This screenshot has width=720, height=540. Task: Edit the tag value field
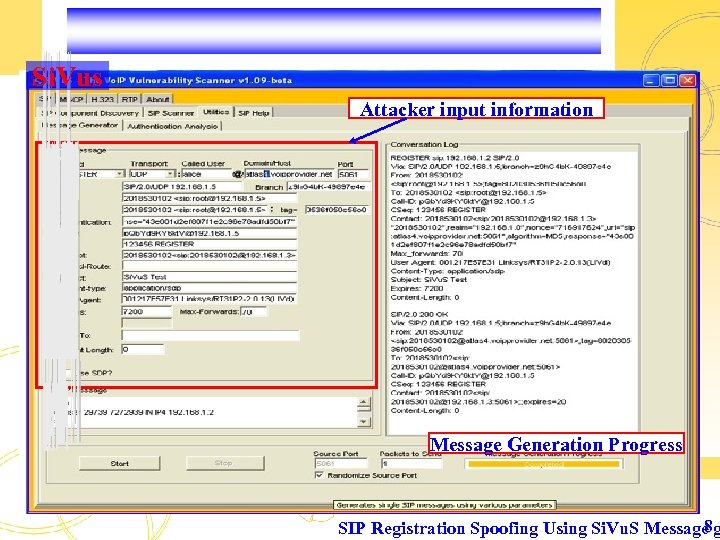pyautogui.click(x=338, y=210)
